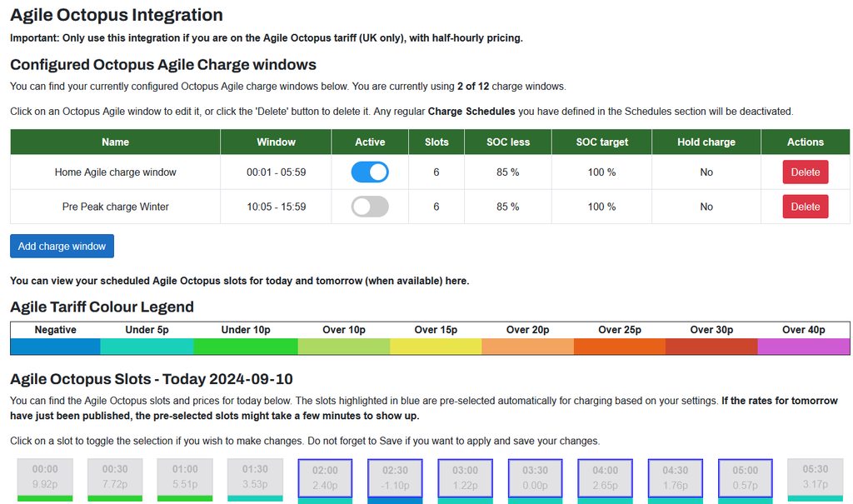853x504 pixels.
Task: Select the 00:30 slot at 7.72p
Action: point(115,477)
